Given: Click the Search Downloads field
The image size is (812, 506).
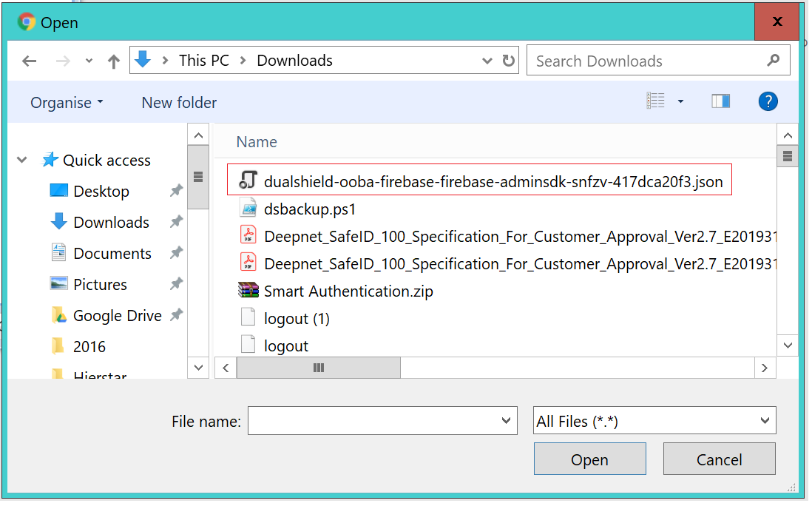Looking at the screenshot, I should pos(647,61).
